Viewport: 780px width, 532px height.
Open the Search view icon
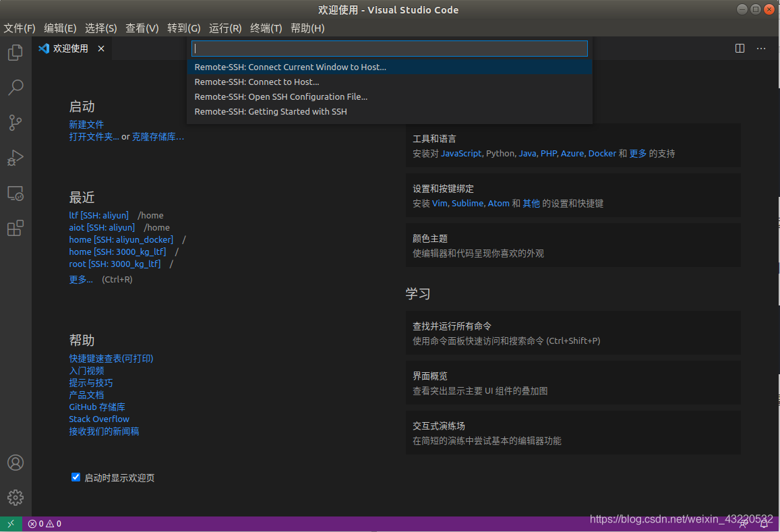coord(16,88)
